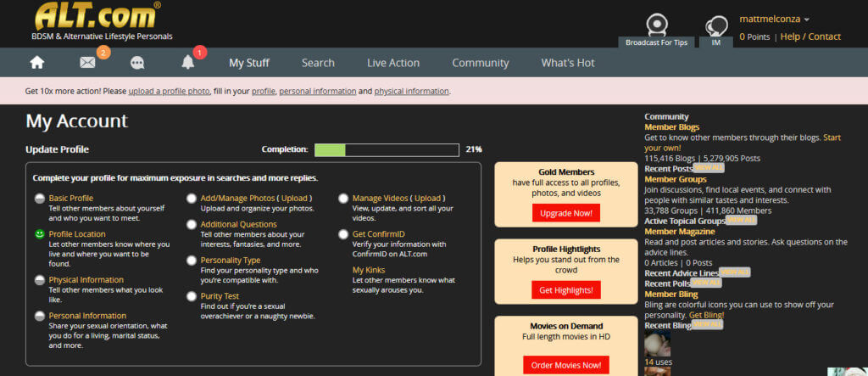This screenshot has width=868, height=376.
Task: Open the Get ConfirmID link
Action: [x=379, y=234]
